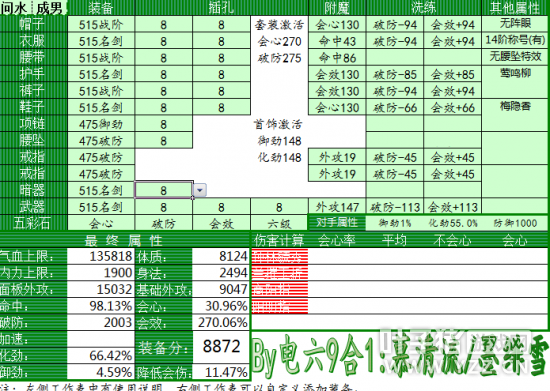Image resolution: width=550 pixels, height=391 pixels.
Task: Select the 气血上限 value 135818
Action: pos(101,256)
